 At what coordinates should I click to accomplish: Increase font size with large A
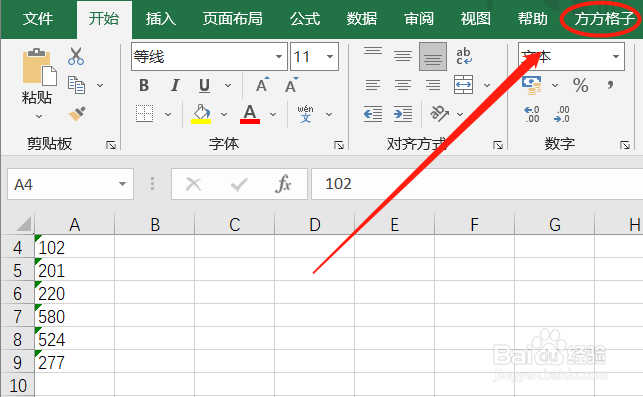[x=262, y=85]
